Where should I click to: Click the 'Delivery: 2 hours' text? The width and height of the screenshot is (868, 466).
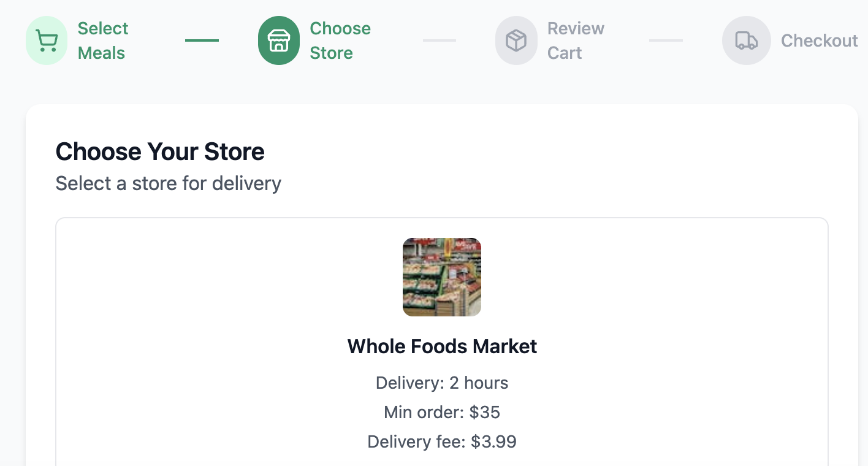click(x=441, y=383)
